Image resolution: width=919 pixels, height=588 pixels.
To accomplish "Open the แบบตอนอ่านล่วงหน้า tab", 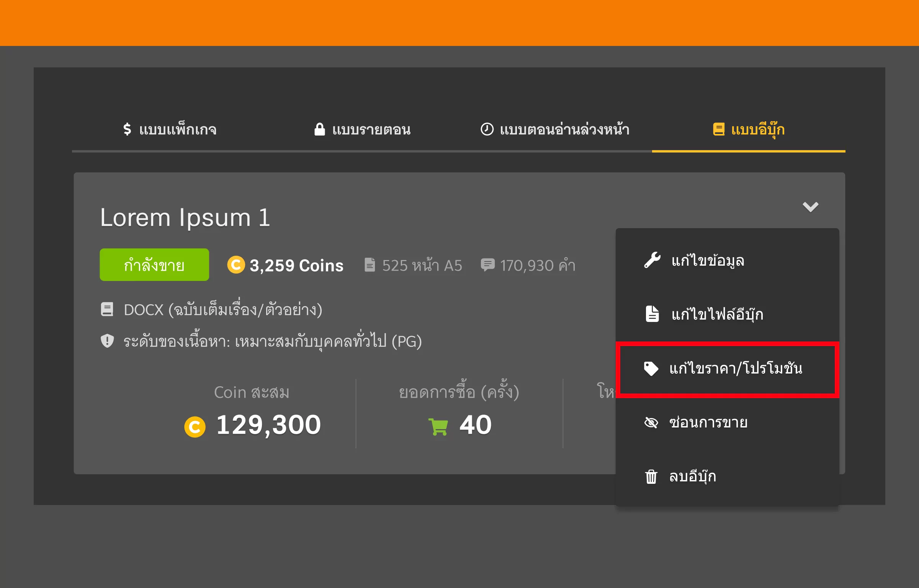I will [555, 129].
